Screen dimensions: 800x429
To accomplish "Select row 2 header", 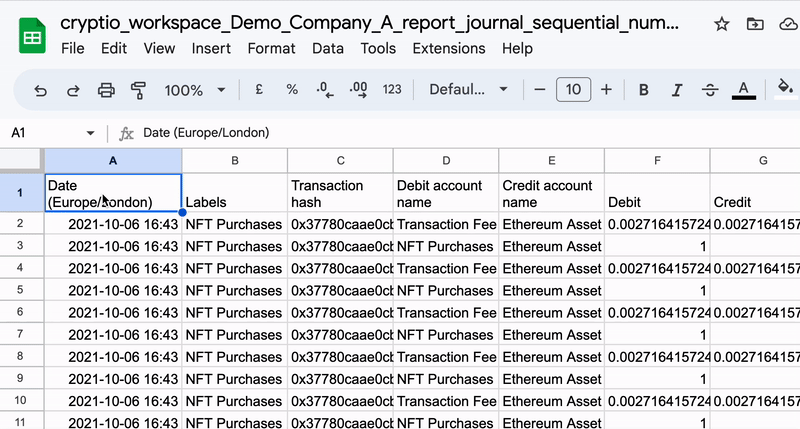I will tap(20, 223).
